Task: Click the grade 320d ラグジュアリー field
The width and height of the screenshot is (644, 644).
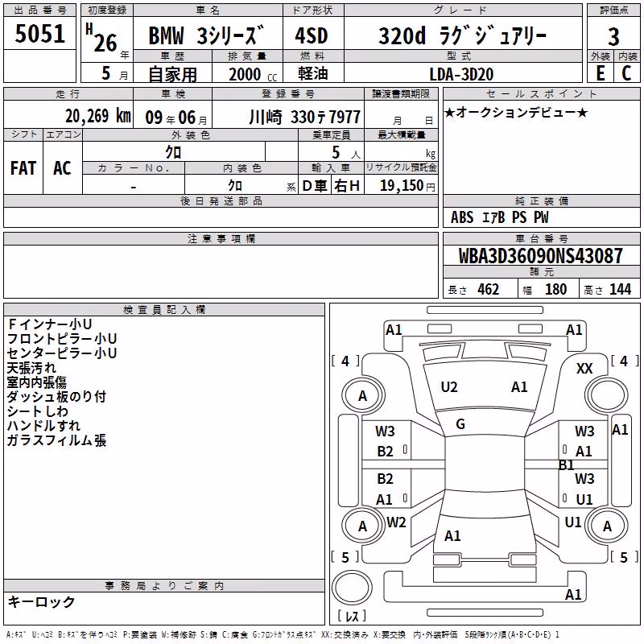Action: pyautogui.click(x=463, y=35)
